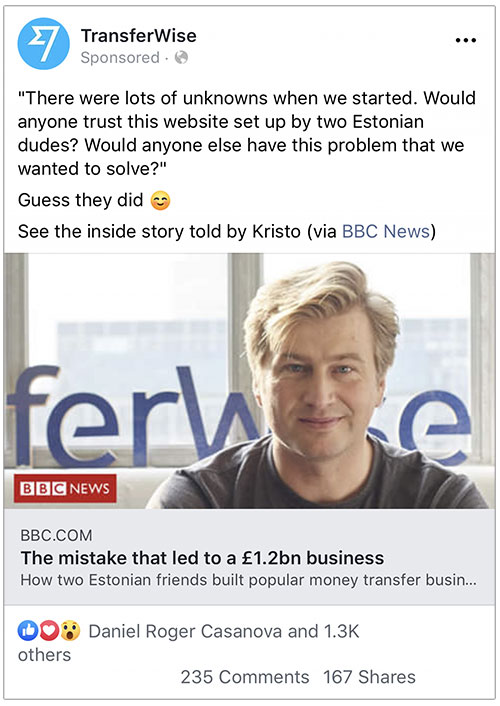Open the BBC News link in post text

tap(386, 231)
